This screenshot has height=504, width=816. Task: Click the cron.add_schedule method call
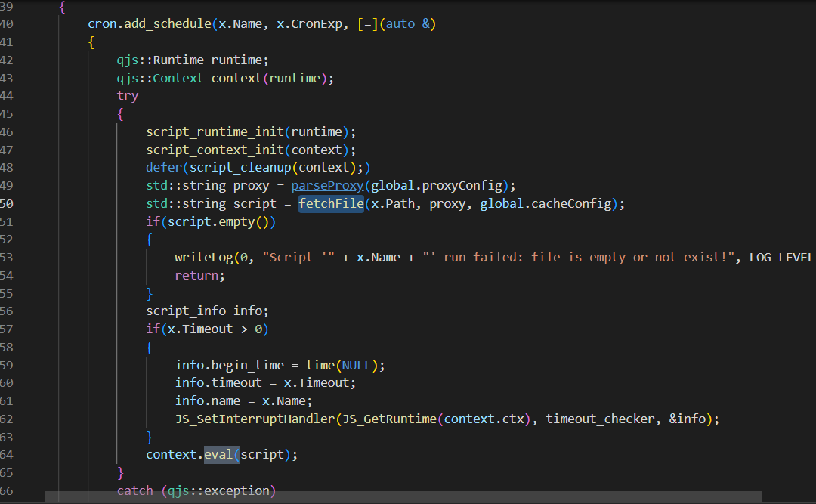[x=149, y=23]
